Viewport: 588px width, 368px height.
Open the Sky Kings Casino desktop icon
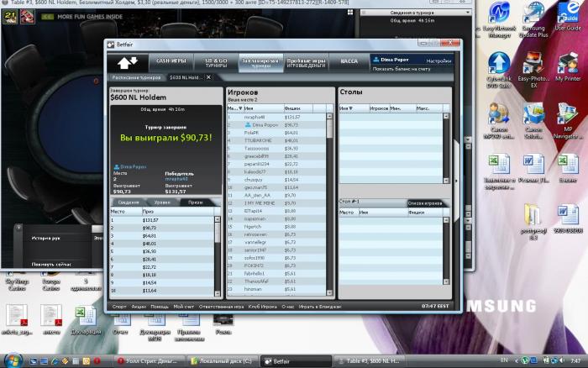pos(17,281)
